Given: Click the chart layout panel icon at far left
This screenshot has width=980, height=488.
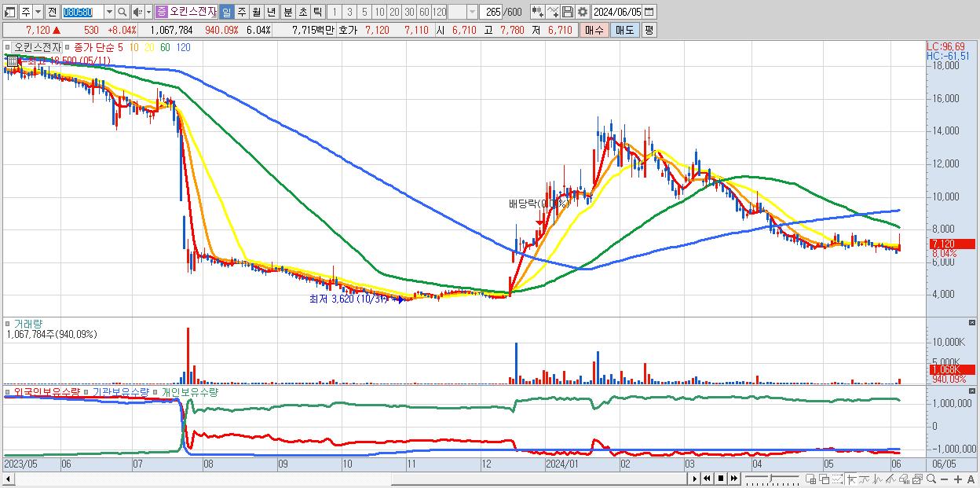Looking at the screenshot, I should [9, 12].
